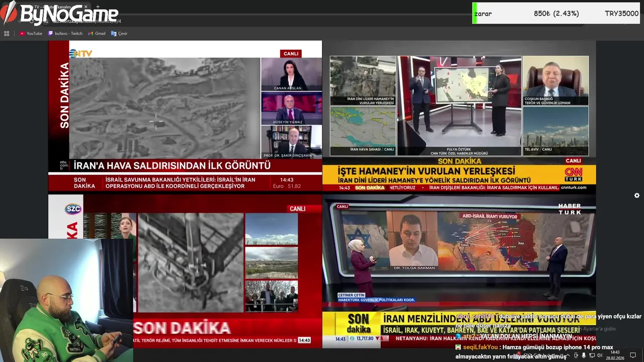Viewport: 644px width, 362px height.
Task: Open the volume speaker tray icon
Action: pyautogui.click(x=599, y=355)
